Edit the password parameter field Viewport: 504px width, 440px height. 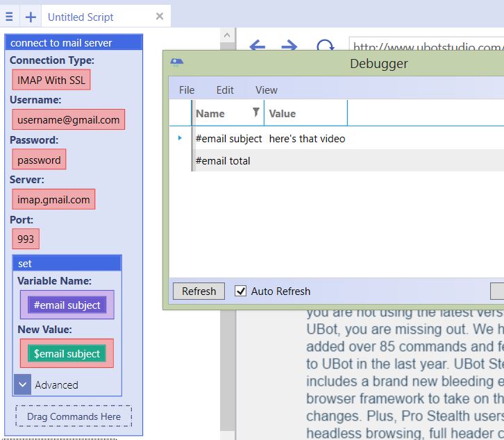pos(39,160)
